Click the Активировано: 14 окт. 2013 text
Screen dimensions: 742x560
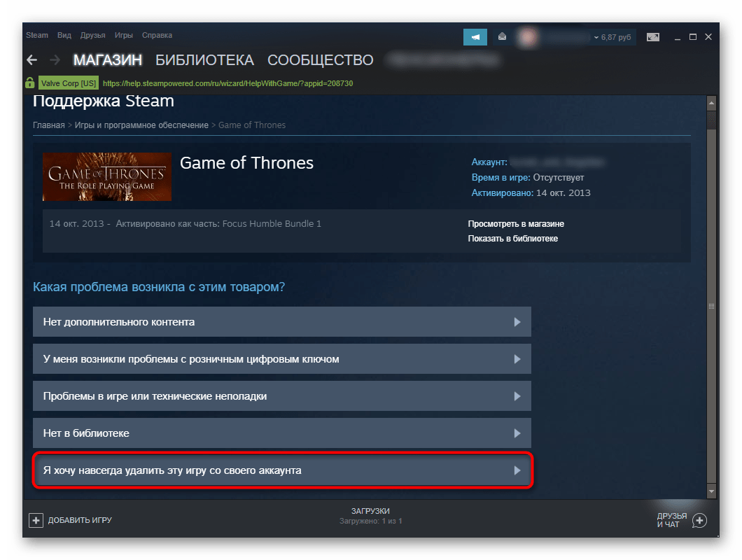click(531, 192)
